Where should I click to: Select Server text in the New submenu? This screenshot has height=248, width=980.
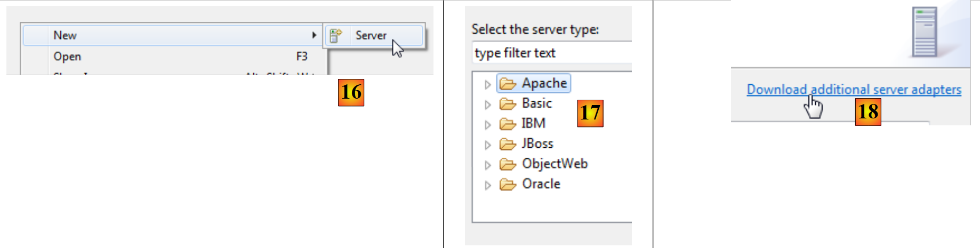click(x=371, y=36)
